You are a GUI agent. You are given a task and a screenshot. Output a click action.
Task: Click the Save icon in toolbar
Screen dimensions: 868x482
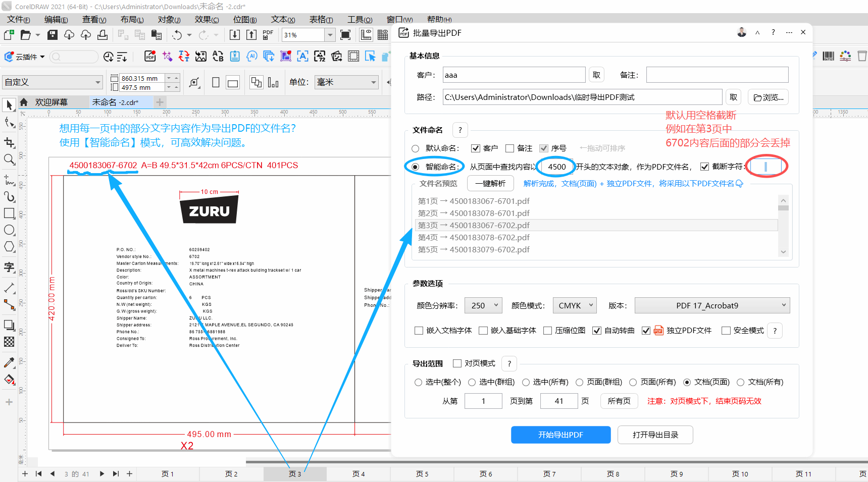point(52,35)
